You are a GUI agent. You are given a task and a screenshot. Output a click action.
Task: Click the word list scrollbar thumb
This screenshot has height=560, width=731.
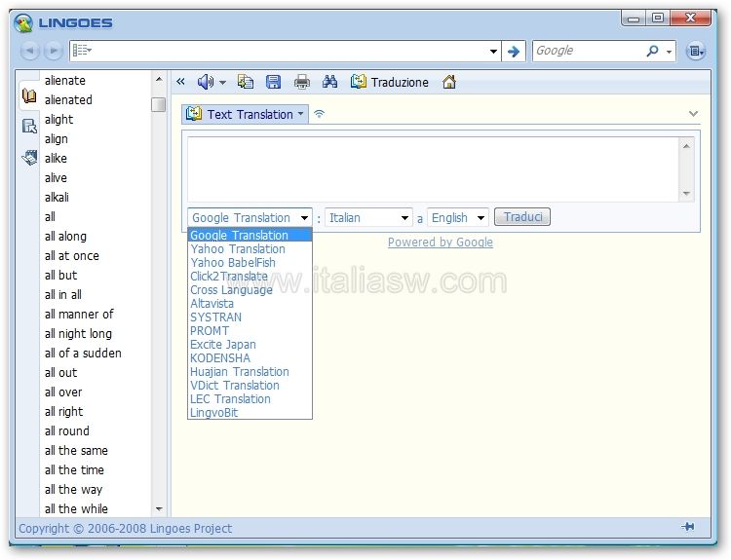[159, 104]
